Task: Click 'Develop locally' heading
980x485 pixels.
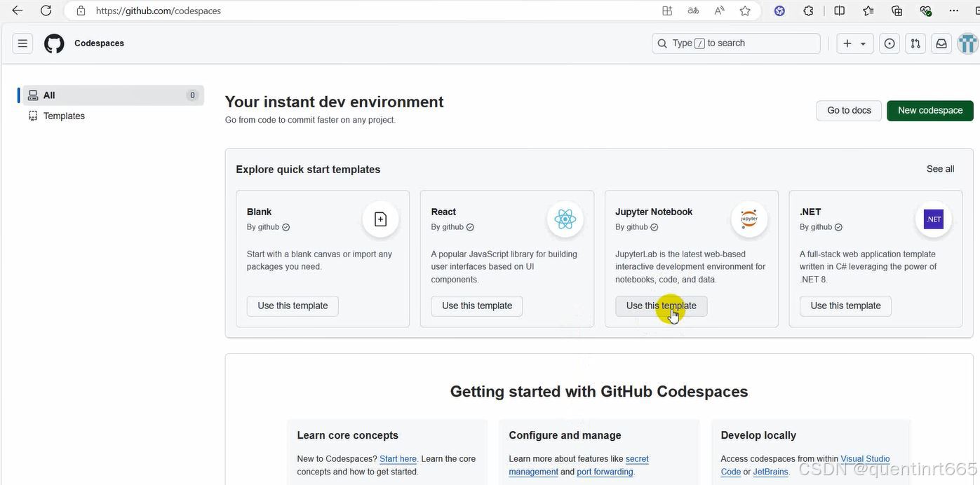Action: (758, 435)
